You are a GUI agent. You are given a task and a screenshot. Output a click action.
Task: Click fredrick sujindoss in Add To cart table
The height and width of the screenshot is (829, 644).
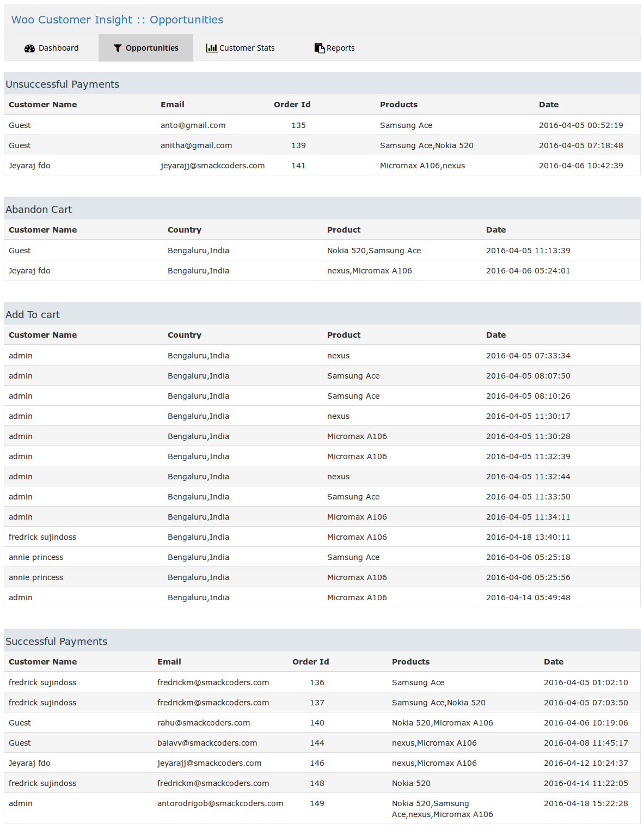coord(42,537)
